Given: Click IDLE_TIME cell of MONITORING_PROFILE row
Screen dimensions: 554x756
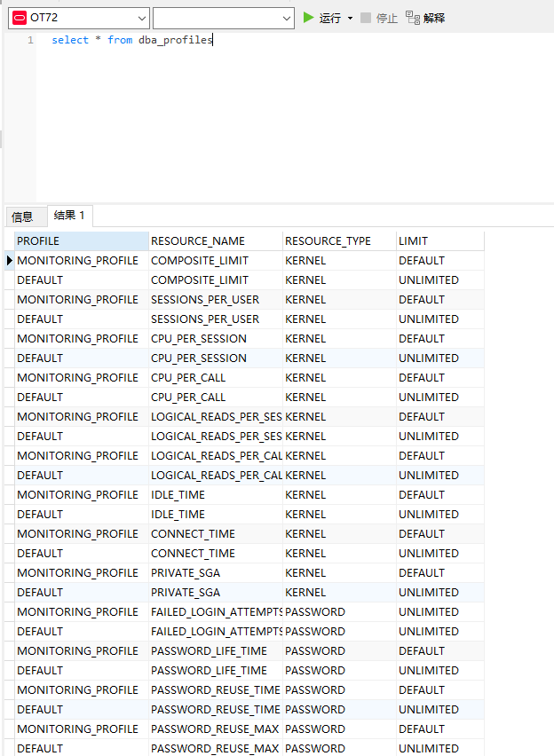Looking at the screenshot, I should (216, 495).
